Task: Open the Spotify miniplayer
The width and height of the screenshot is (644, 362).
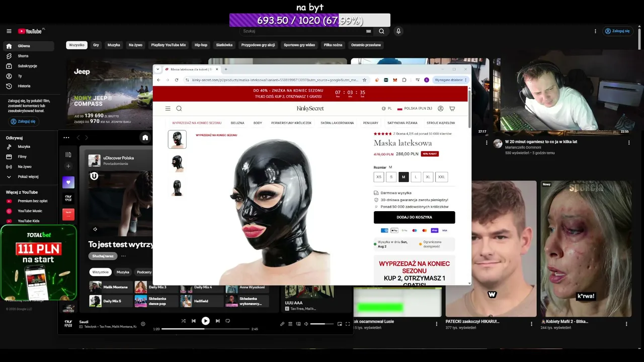Action: [x=340, y=324]
